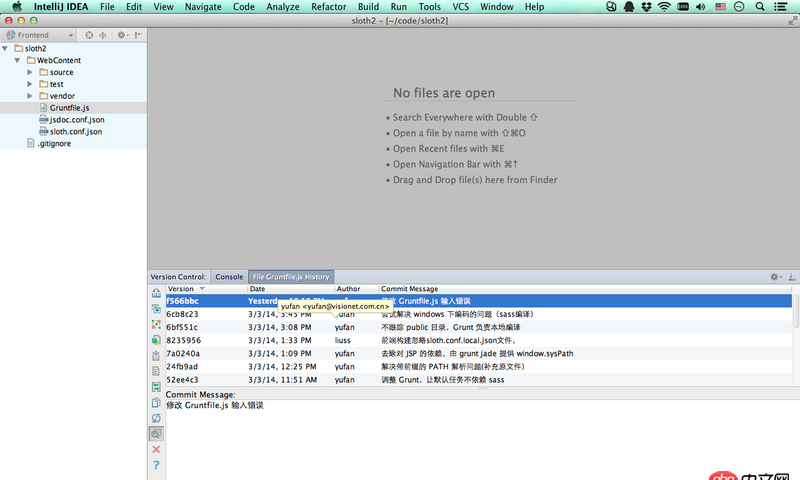Toggle the show details magnifier button
800x480 pixels.
(x=156, y=434)
